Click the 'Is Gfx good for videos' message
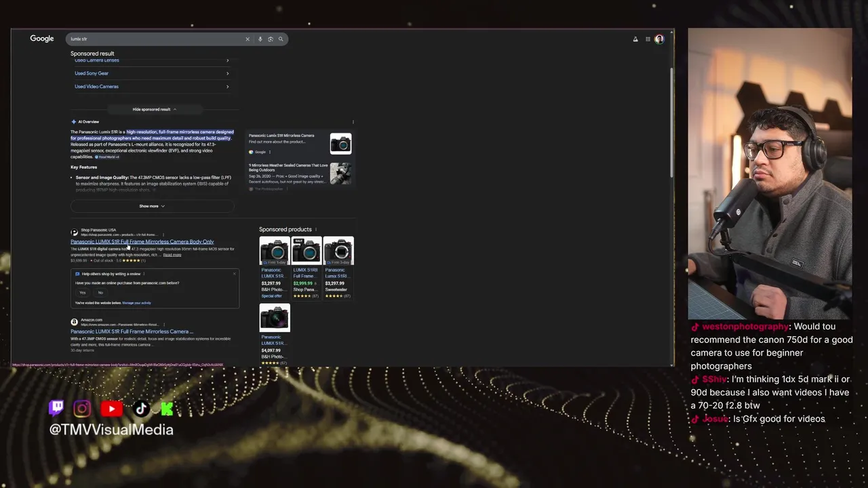This screenshot has height=488, width=868. (779, 419)
